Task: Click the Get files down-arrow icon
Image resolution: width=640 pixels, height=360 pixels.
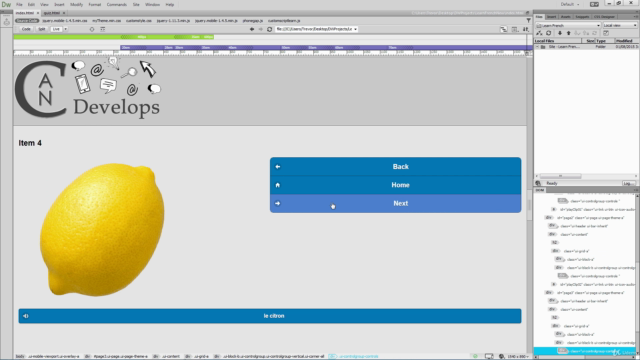Action: click(x=560, y=33)
